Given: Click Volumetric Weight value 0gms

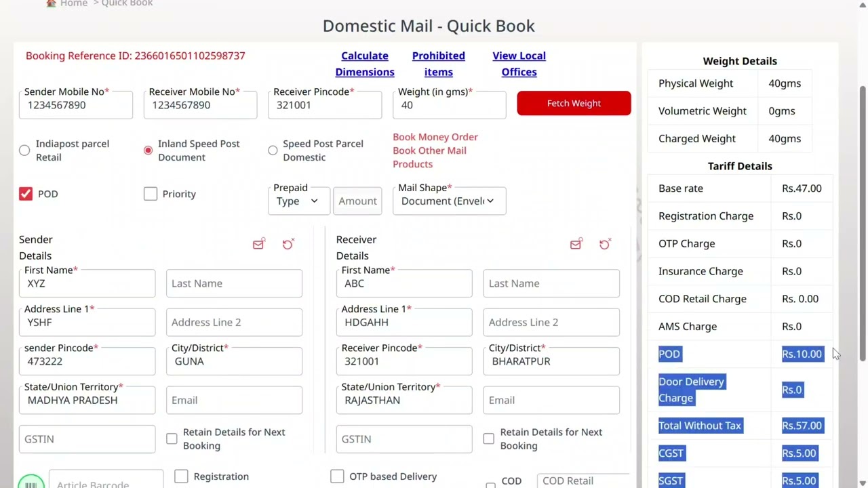Looking at the screenshot, I should click(x=782, y=111).
